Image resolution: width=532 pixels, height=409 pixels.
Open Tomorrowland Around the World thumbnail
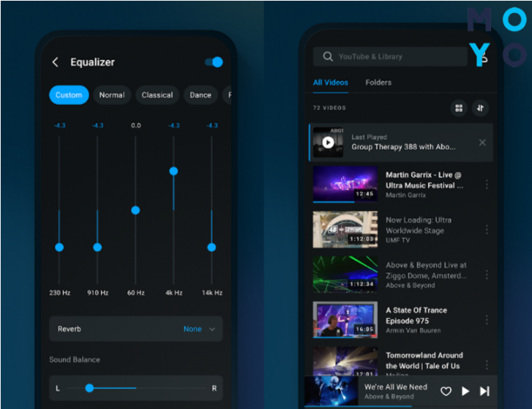coord(345,361)
